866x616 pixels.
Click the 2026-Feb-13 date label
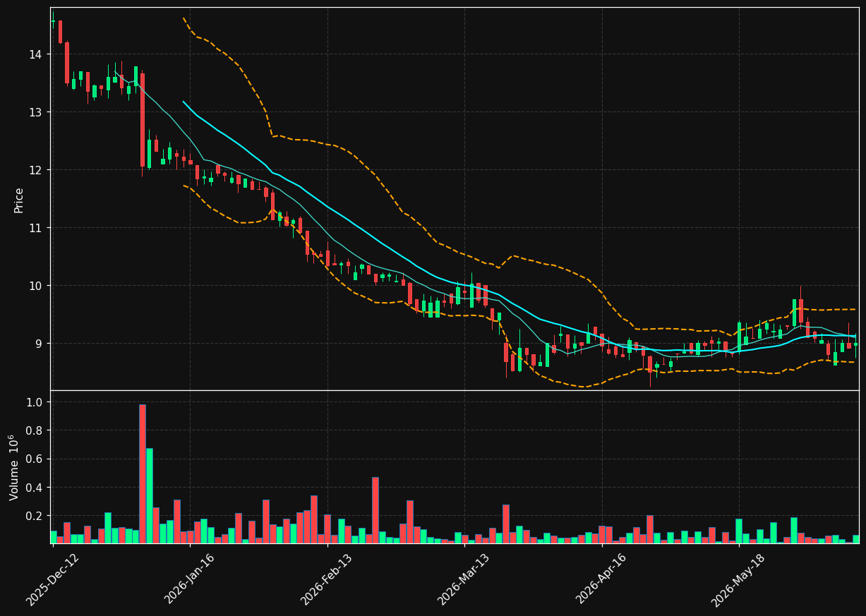(327, 579)
